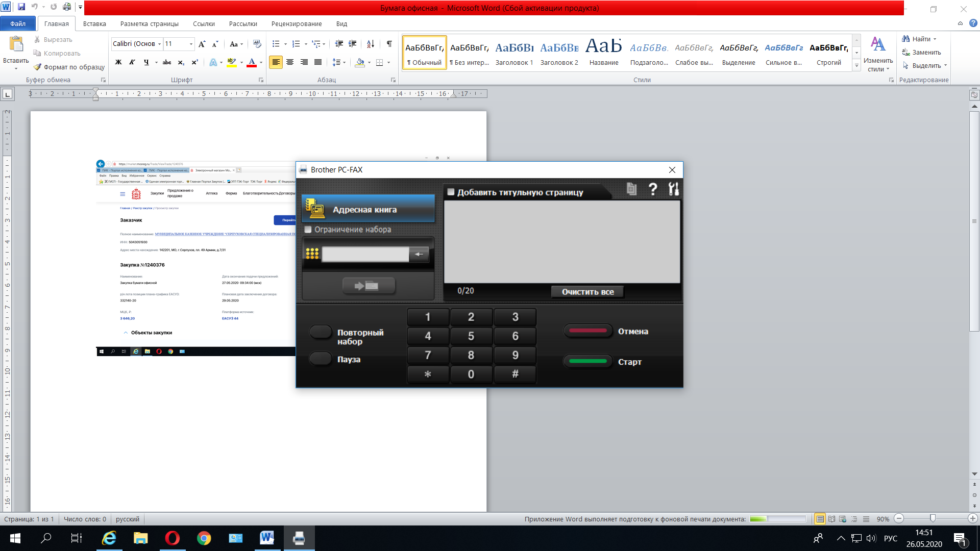The height and width of the screenshot is (551, 980).
Task: Justify the paragraph text
Action: 317,62
